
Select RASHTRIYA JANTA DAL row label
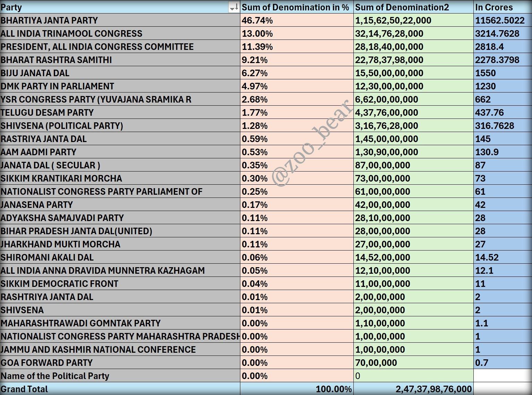(120, 297)
